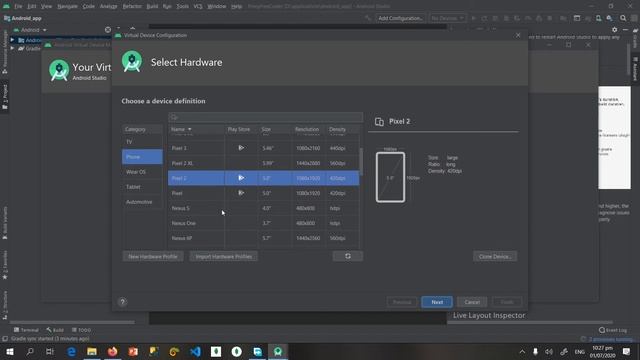Open Search Everywhere magnifier in main toolbar
This screenshot has height=360, width=640.
tap(623, 18)
